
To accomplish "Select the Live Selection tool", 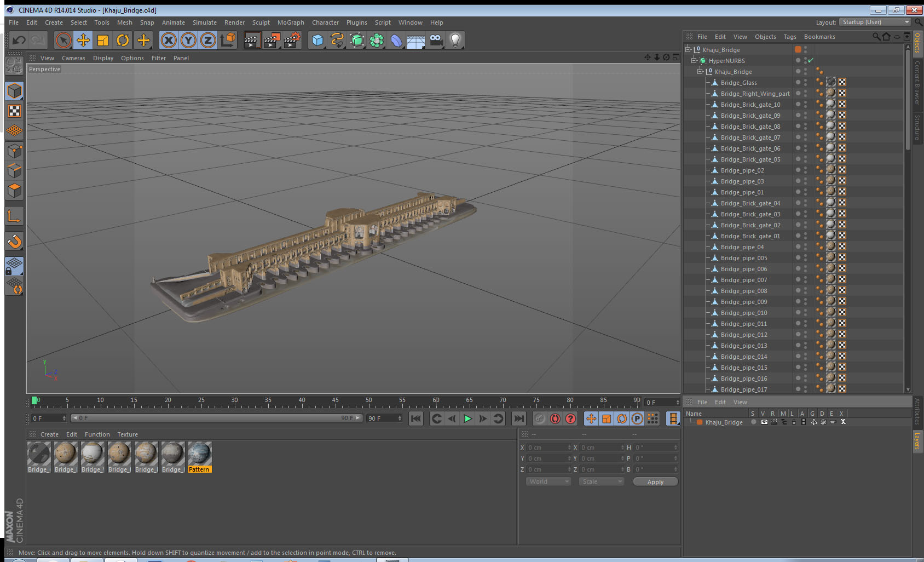I will click(63, 40).
